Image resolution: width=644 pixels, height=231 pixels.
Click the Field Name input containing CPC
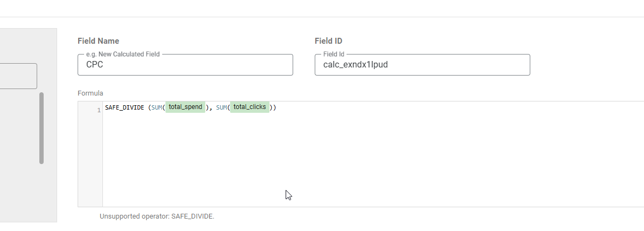point(185,65)
